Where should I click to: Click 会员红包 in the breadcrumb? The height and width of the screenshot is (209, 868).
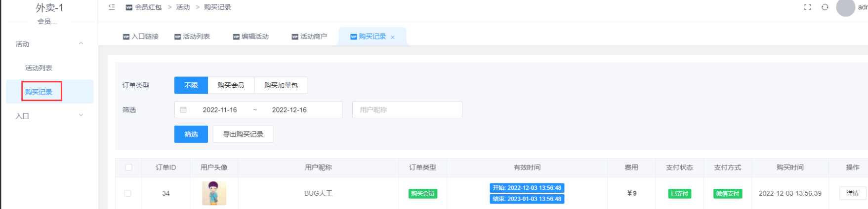point(148,7)
